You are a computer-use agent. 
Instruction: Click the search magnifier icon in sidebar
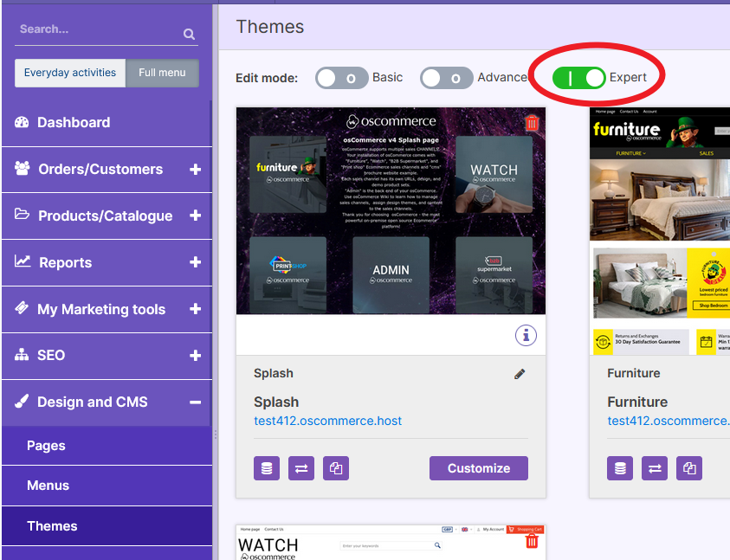pyautogui.click(x=189, y=35)
